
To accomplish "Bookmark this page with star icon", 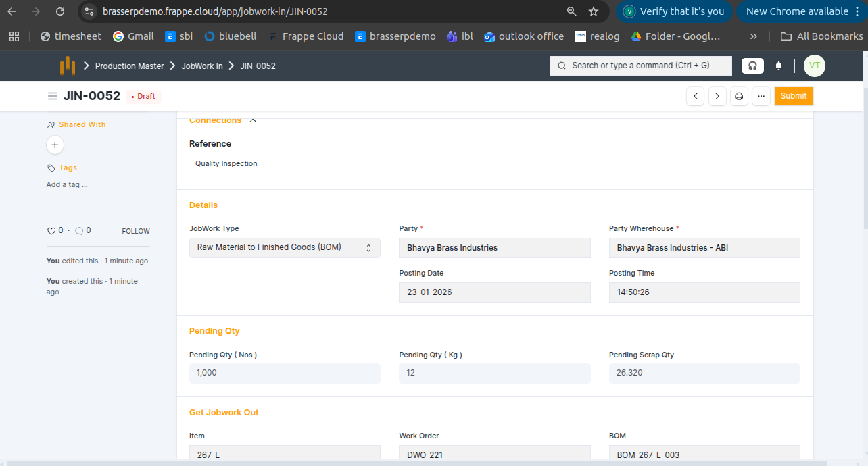I will pyautogui.click(x=594, y=11).
